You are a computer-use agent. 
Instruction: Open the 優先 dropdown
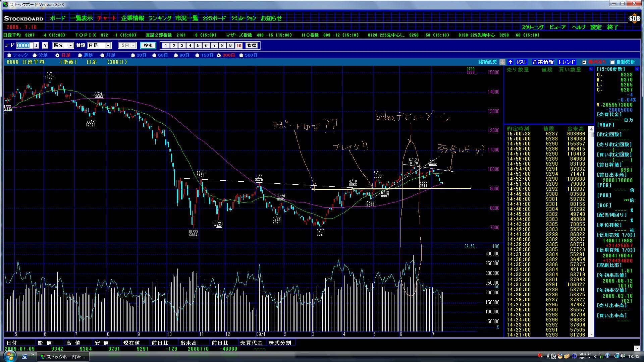click(x=70, y=46)
